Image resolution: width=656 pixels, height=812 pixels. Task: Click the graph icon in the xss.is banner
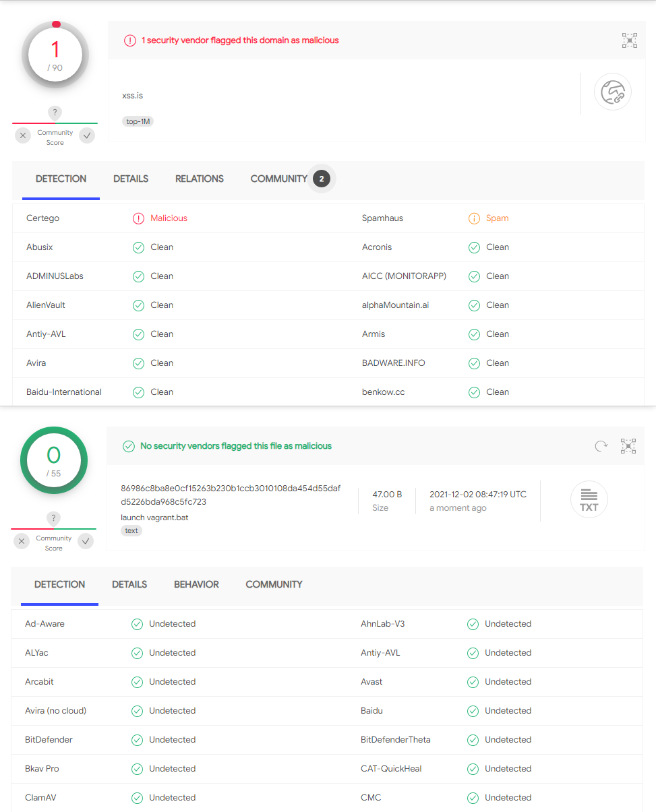point(629,40)
